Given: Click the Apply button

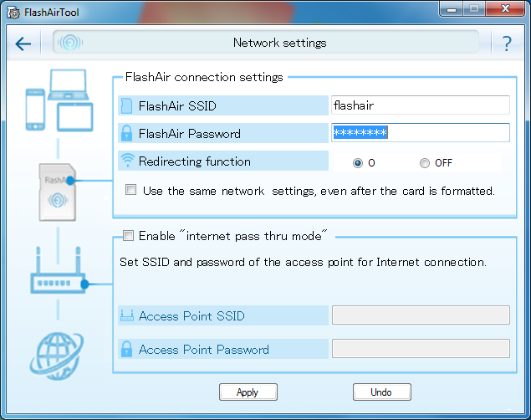Looking at the screenshot, I should (x=248, y=392).
